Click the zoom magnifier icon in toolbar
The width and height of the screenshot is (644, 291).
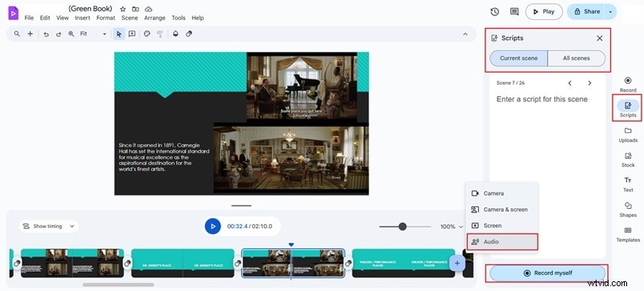71,34
